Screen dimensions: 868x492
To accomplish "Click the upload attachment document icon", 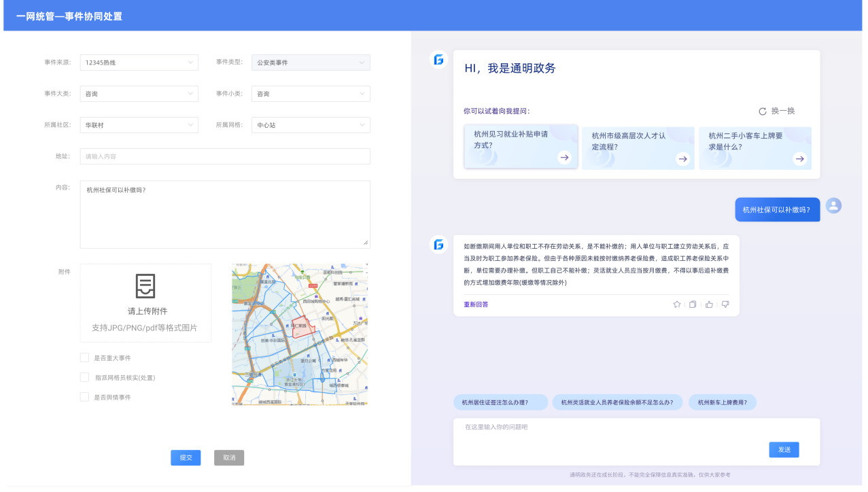I will pos(145,285).
